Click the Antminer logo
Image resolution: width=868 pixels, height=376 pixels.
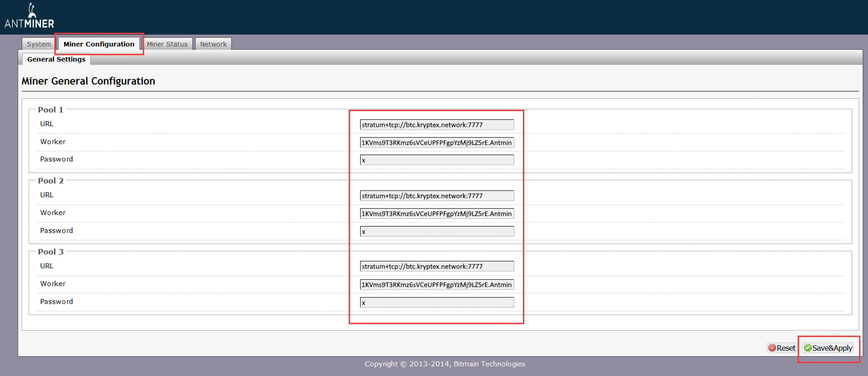[30, 16]
